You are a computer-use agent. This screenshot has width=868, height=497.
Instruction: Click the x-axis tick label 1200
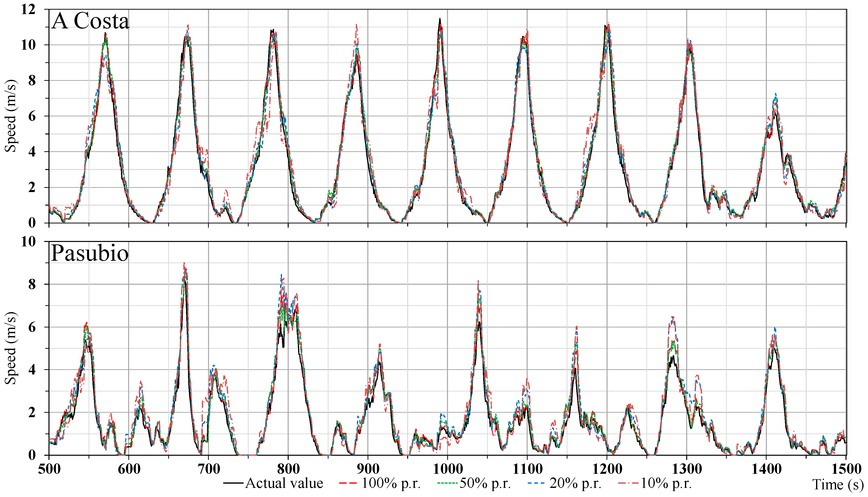[607, 469]
